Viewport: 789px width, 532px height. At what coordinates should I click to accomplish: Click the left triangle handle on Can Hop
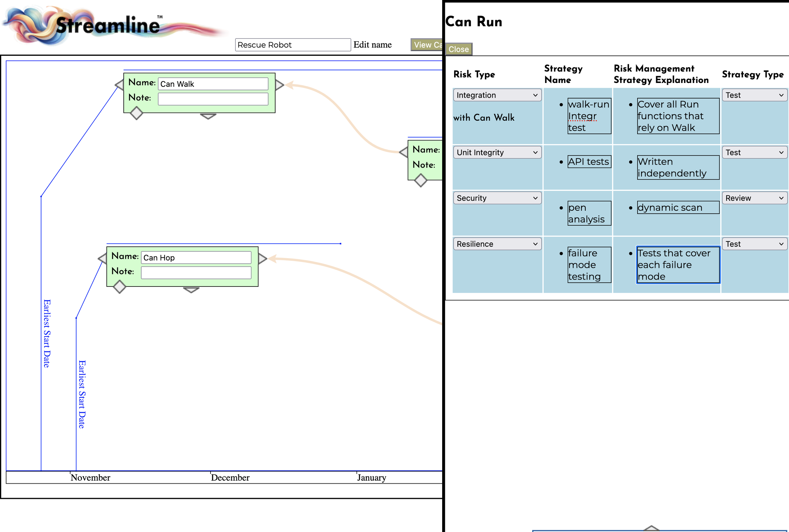(x=103, y=258)
